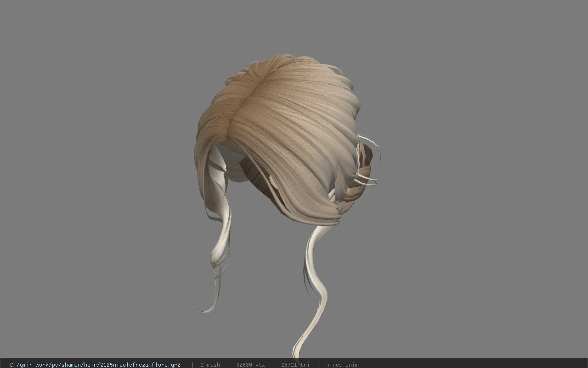Click the '32680 vtx' vertex count
Viewport: 588px width, 368px height.
(x=250, y=365)
